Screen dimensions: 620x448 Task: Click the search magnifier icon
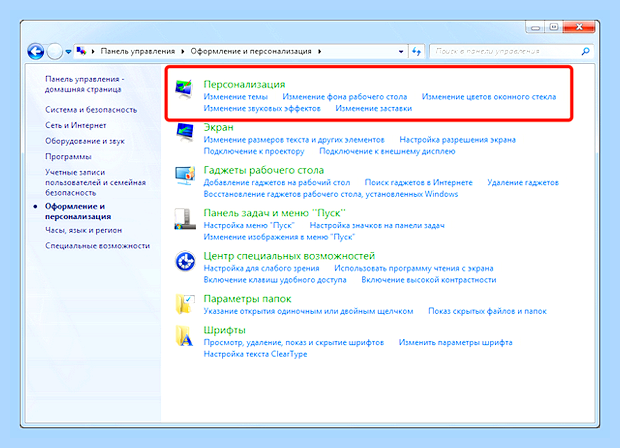585,51
